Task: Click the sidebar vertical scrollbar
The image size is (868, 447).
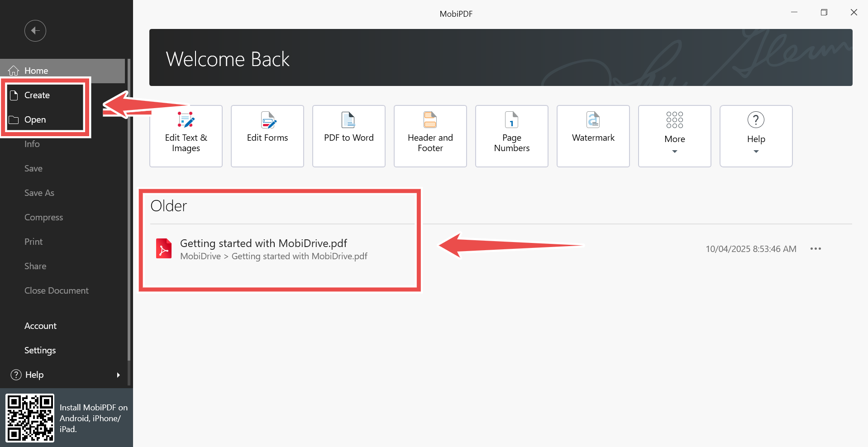Action: (x=129, y=208)
